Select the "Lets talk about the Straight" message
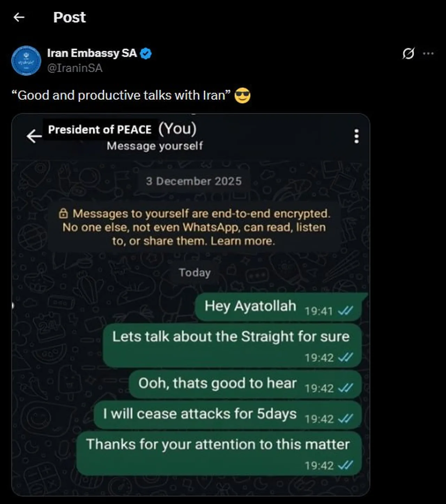 tap(231, 337)
